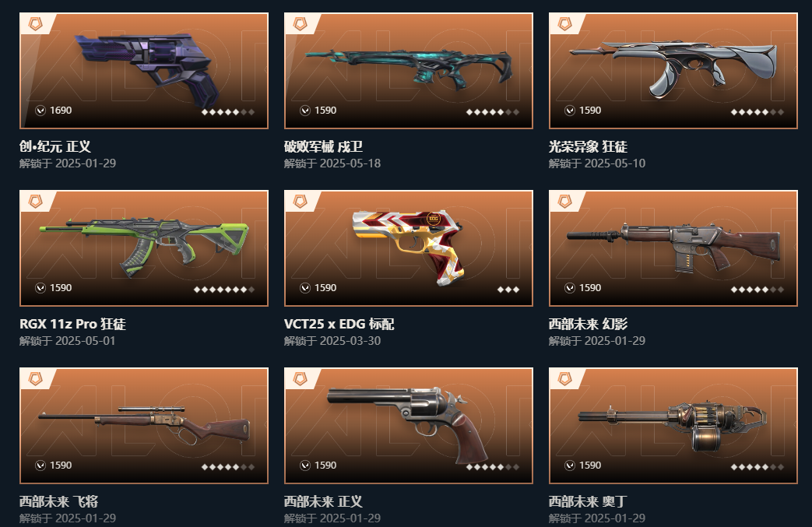Screen dimensions: 812x527
Task: Click the 西部未来 幻影 skin title
Action: (x=588, y=324)
